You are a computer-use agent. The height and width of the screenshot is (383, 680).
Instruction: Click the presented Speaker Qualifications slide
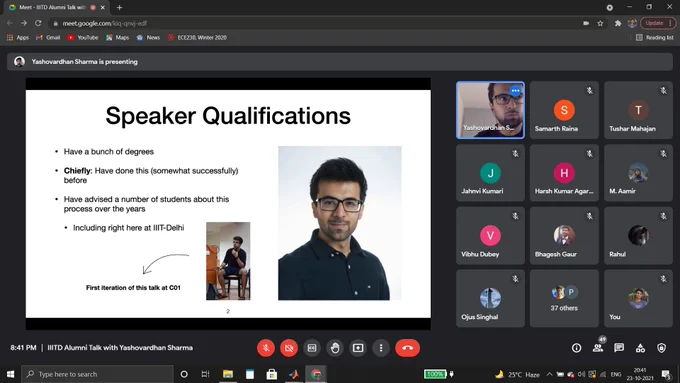tap(228, 204)
